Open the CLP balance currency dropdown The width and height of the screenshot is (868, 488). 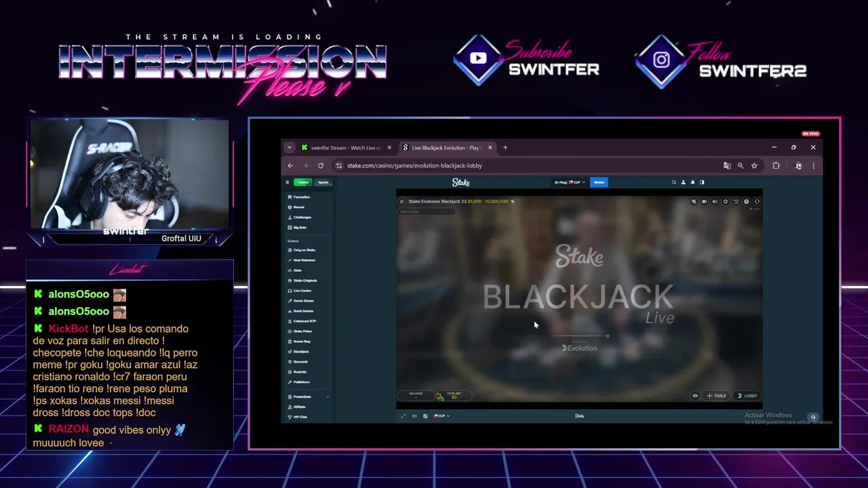[x=568, y=182]
